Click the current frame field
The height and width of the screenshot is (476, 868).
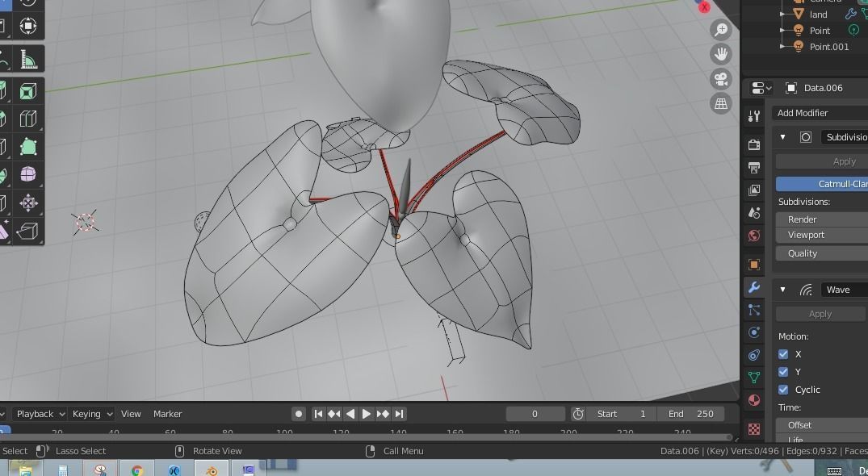[x=535, y=414]
